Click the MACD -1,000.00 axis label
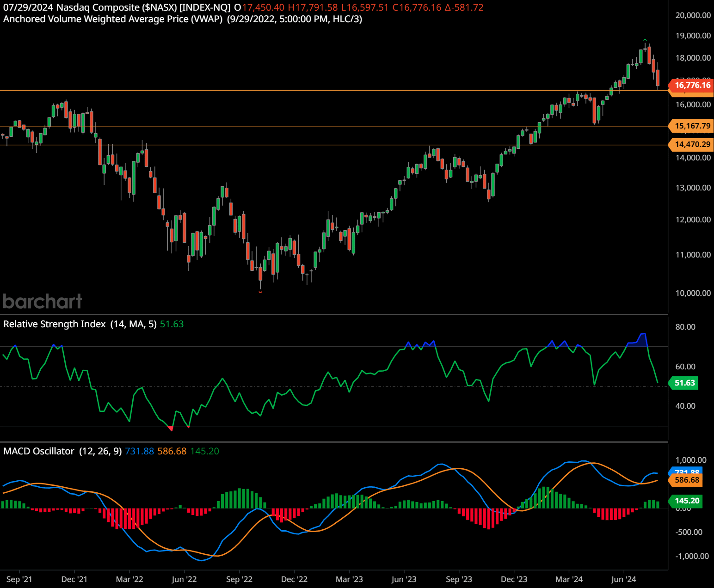The width and height of the screenshot is (714, 588). tap(692, 556)
